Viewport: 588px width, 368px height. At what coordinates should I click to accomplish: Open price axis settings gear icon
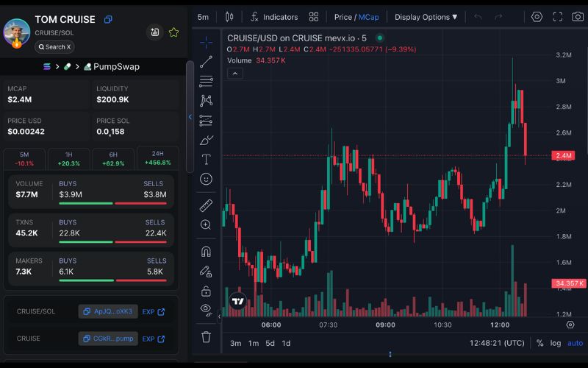point(570,325)
